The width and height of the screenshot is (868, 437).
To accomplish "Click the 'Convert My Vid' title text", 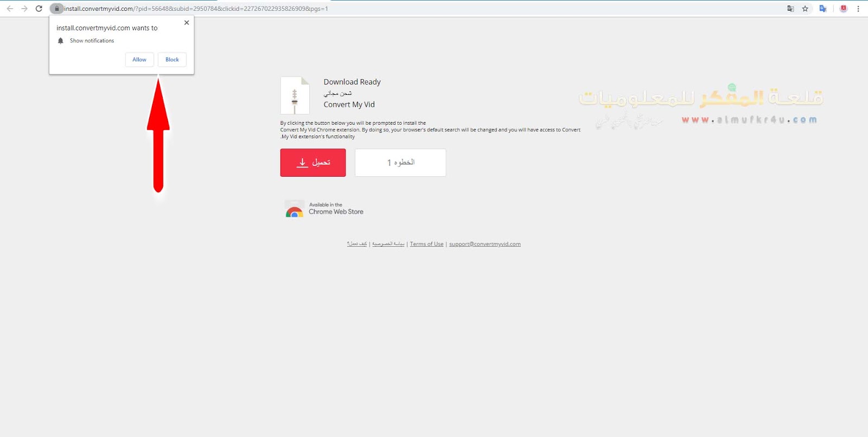I will point(349,105).
